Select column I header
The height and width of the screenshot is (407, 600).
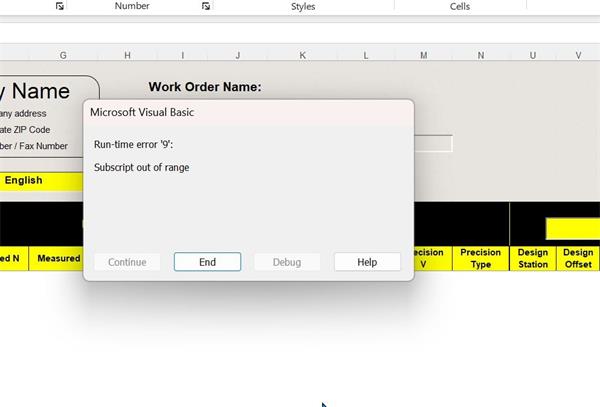pyautogui.click(x=183, y=55)
